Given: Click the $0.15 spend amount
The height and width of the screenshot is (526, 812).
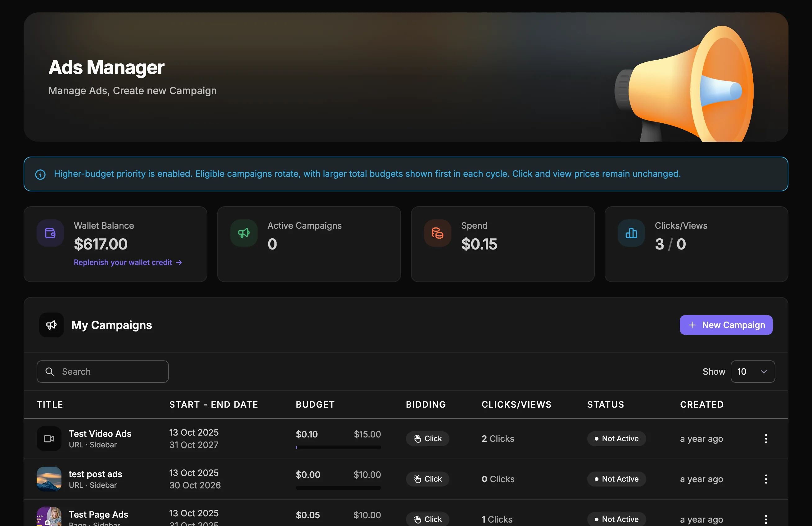Looking at the screenshot, I should click(x=479, y=244).
